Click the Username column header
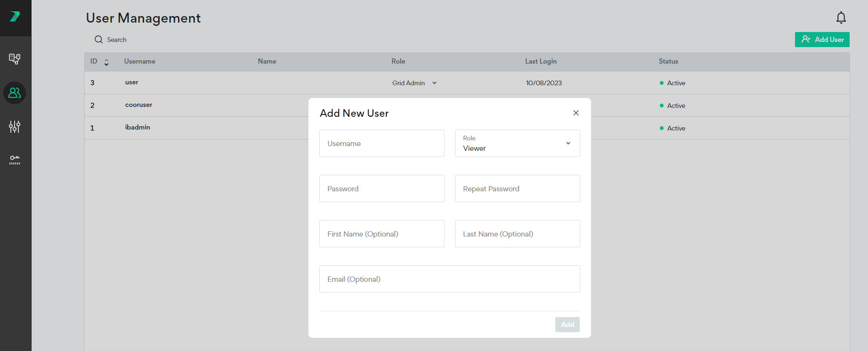The image size is (868, 351). click(x=140, y=61)
